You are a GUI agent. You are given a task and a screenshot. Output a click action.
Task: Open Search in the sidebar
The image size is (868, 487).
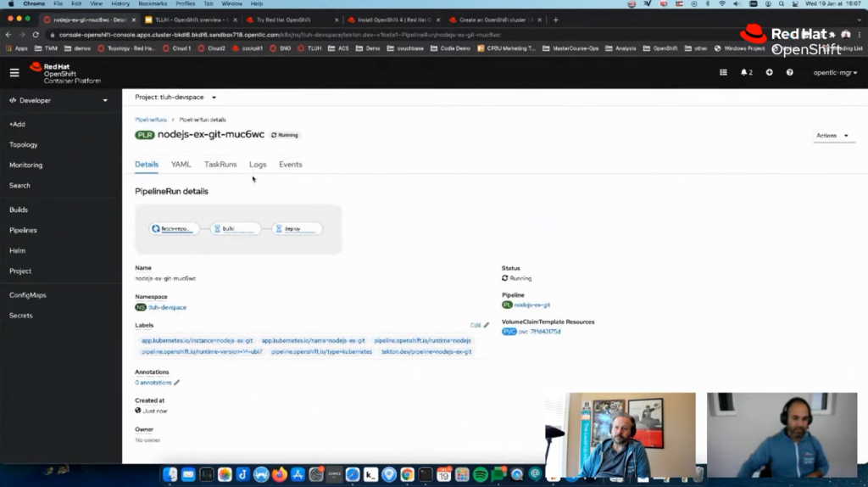(x=19, y=186)
